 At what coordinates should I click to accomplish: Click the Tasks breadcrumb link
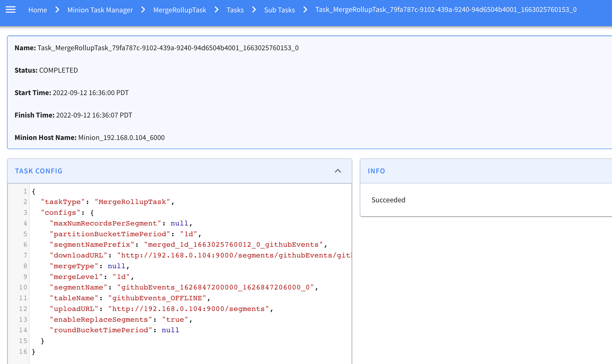[x=235, y=10]
